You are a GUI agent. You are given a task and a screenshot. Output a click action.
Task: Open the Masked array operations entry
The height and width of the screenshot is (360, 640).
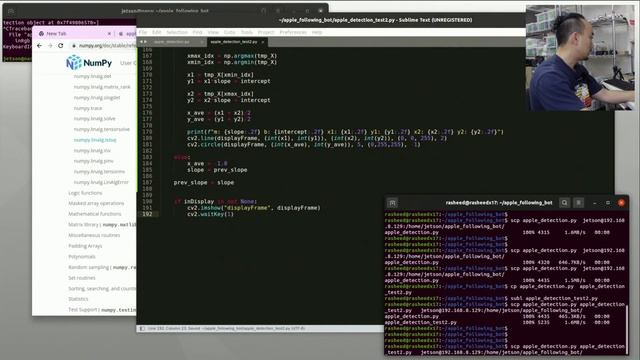coord(96,203)
